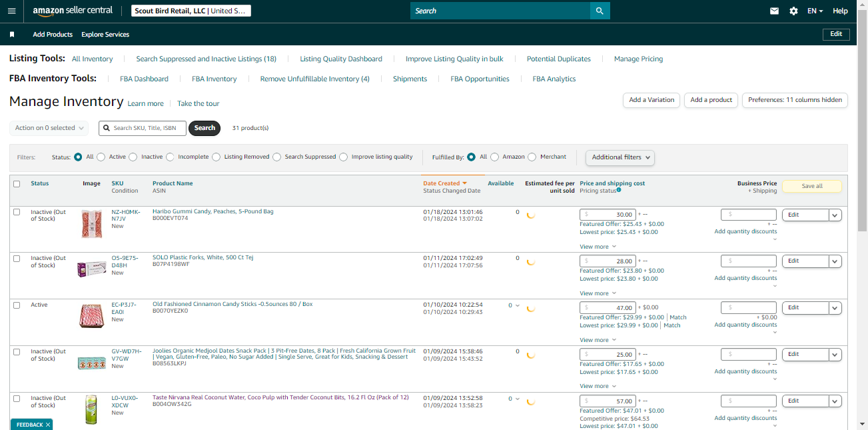Click the Add a product button
Viewport: 868px width, 430px height.
click(711, 100)
